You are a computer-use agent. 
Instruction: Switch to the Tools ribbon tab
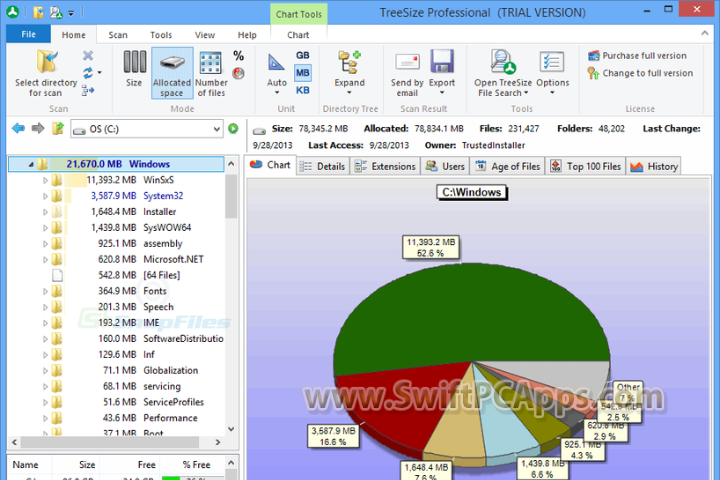click(x=161, y=35)
